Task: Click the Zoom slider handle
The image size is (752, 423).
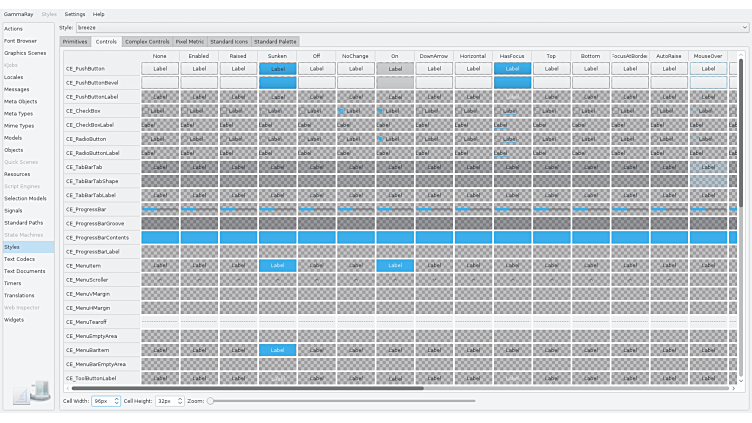Action: point(211,400)
